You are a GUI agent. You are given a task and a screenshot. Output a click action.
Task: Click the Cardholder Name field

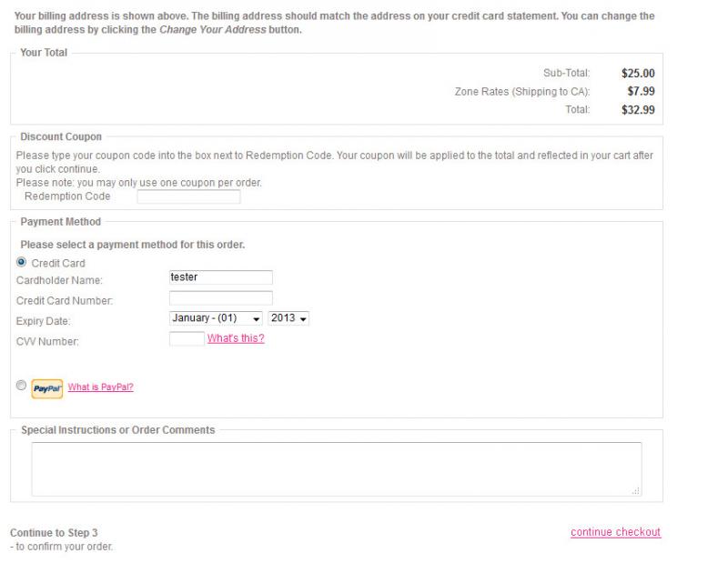pyautogui.click(x=221, y=277)
